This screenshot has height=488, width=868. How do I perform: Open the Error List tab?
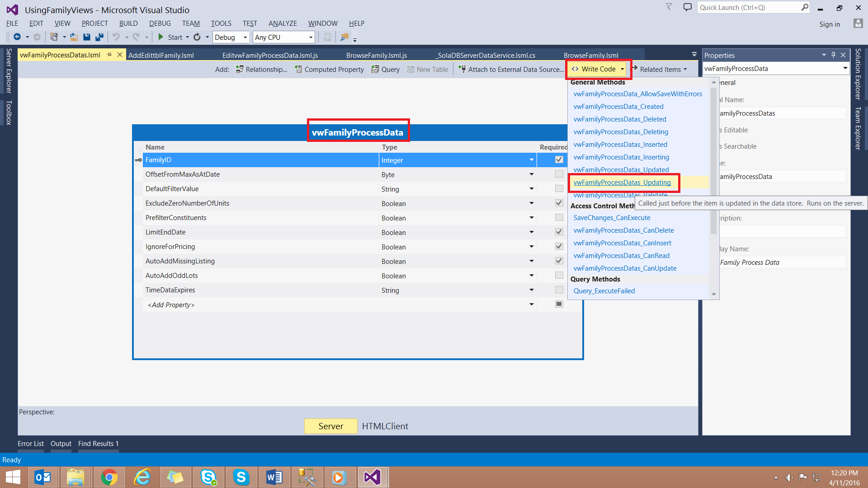31,444
